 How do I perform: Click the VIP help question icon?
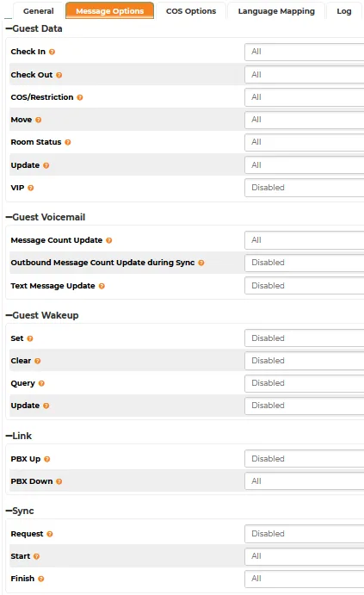pos(31,188)
